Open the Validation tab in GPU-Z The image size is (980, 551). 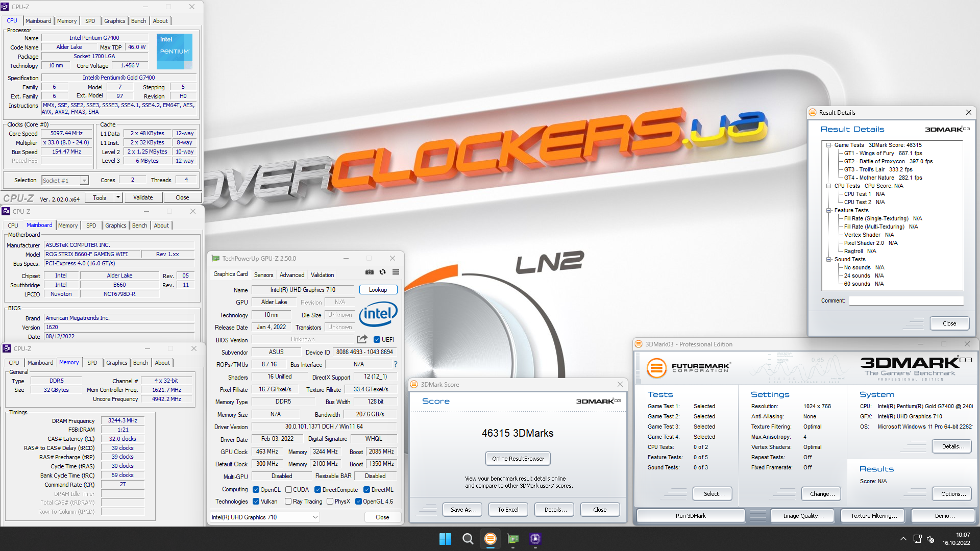[323, 275]
